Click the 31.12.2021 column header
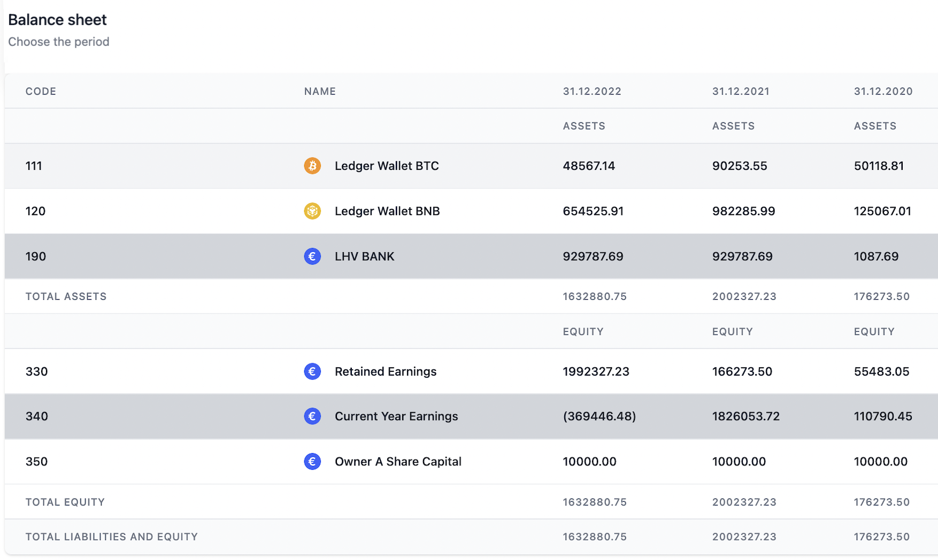938x560 pixels. 741,91
